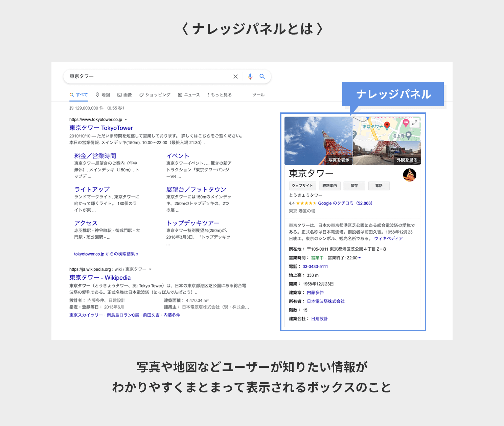Switch to the 地図 tab
Viewport: 504px width, 426px height.
point(103,95)
